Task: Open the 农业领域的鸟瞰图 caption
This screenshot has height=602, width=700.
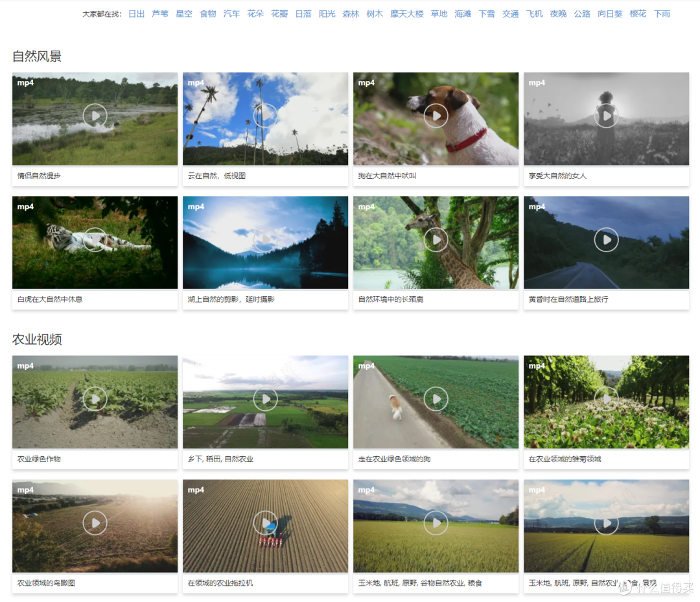Action: coord(46,583)
